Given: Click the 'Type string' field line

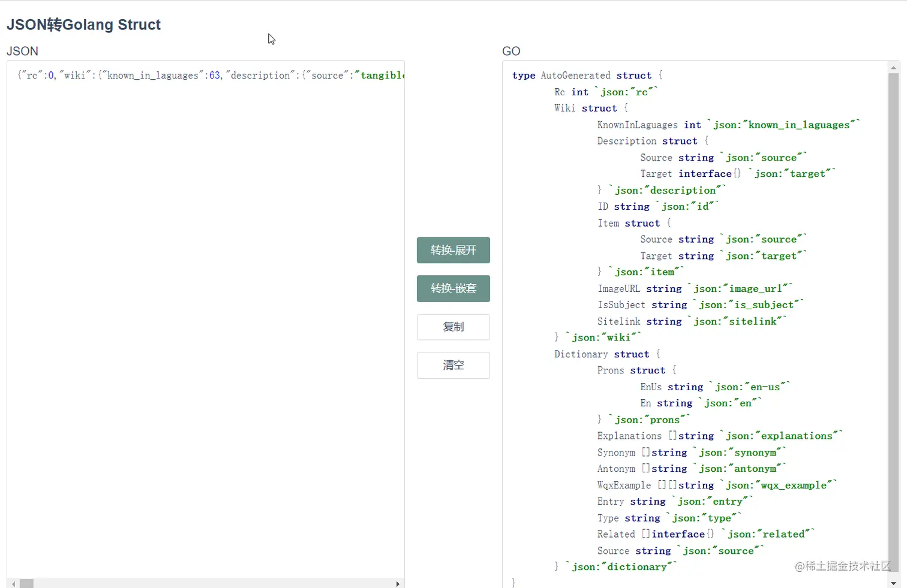Looking at the screenshot, I should pos(669,518).
